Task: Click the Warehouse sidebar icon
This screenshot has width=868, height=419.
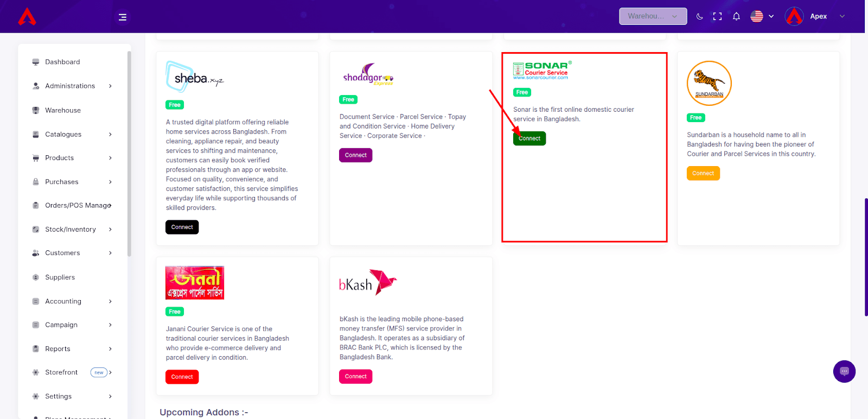Action: (x=36, y=110)
